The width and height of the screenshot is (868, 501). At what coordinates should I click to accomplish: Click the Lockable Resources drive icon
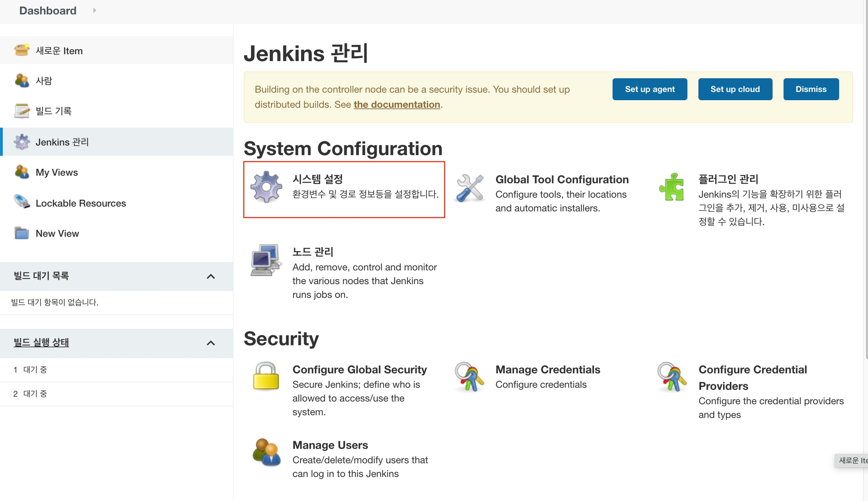[22, 202]
